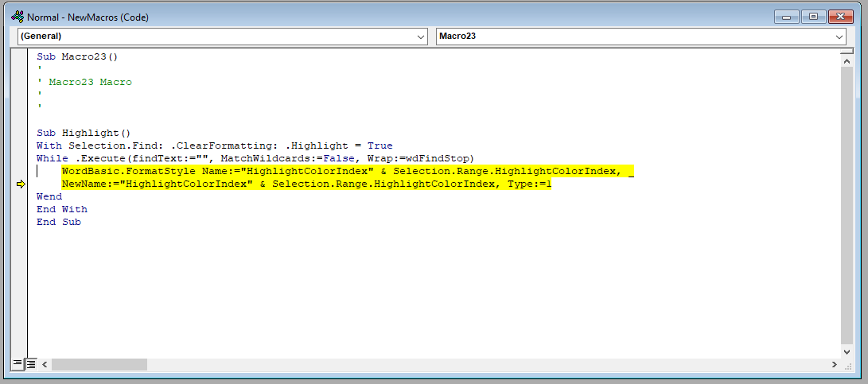This screenshot has width=868, height=384.
Task: Open the (General) object dropdown
Action: pos(222,37)
